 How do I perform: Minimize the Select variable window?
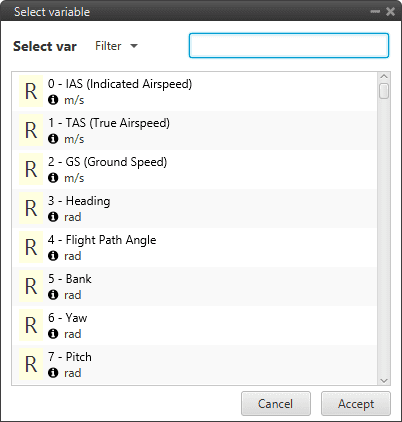click(x=375, y=12)
